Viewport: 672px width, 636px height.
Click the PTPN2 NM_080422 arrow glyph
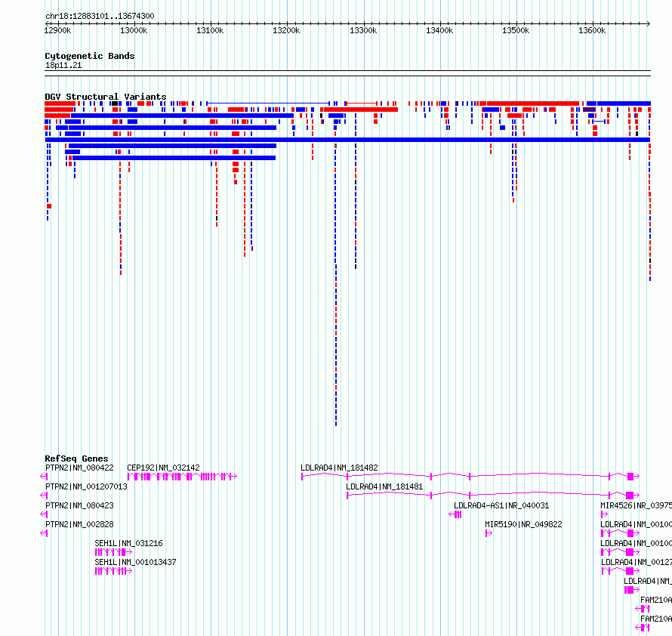[44, 477]
